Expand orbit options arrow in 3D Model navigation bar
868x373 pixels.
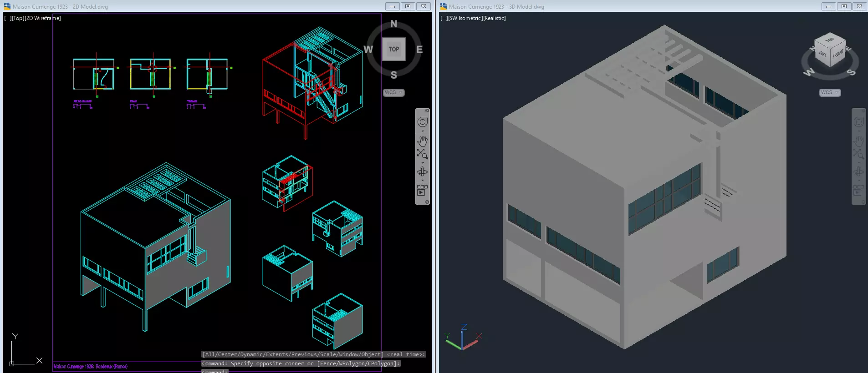click(x=859, y=180)
